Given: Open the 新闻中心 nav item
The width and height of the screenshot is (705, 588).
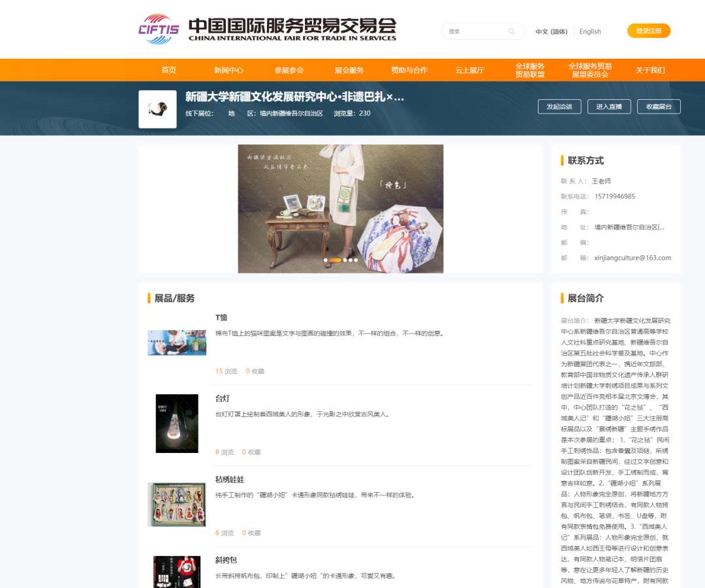Looking at the screenshot, I should [229, 70].
